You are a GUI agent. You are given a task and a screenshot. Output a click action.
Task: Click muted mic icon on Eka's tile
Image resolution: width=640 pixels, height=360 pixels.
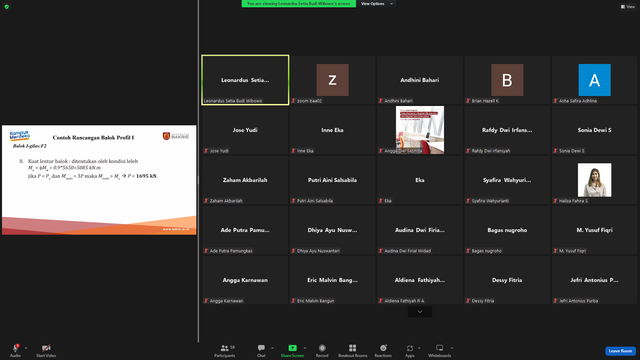(x=381, y=201)
